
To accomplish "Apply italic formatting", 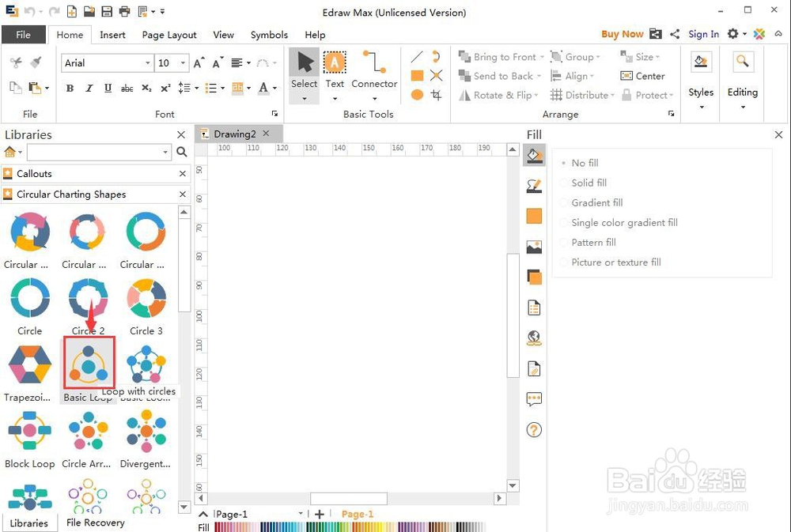I will coord(89,89).
